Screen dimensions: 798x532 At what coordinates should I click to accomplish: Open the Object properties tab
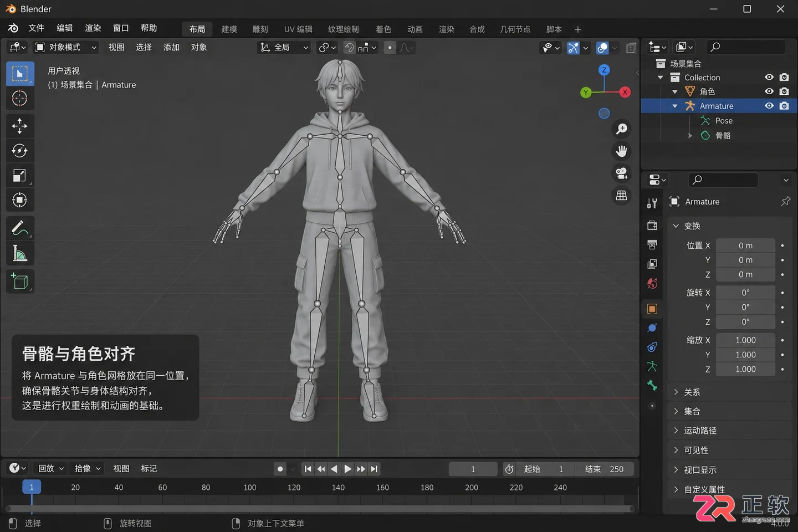click(652, 309)
